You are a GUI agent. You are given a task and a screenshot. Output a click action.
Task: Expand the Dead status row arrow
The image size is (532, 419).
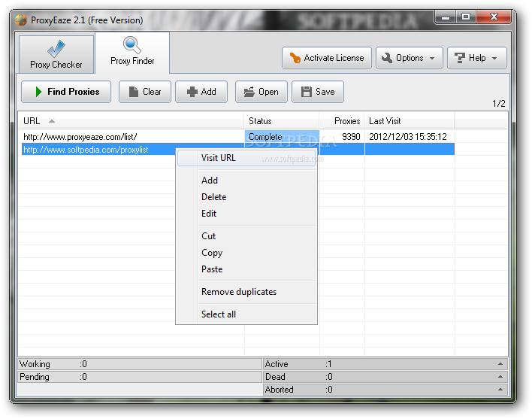500,377
